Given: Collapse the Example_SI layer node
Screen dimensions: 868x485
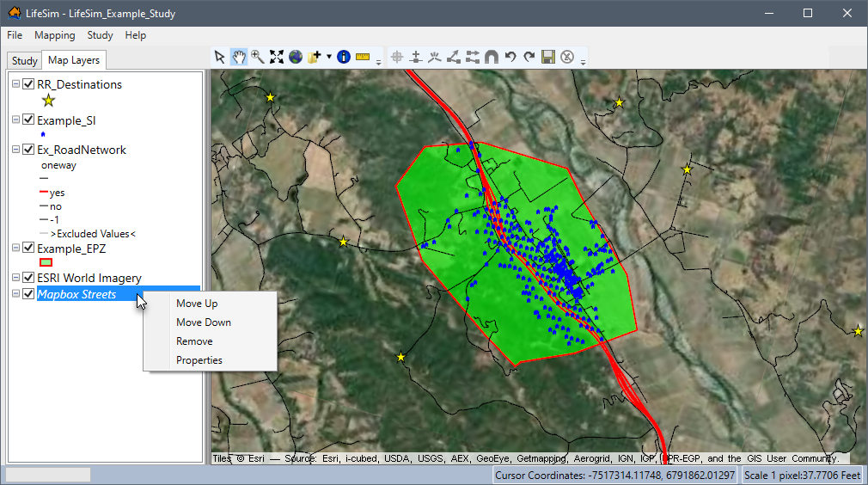Looking at the screenshot, I should click(15, 120).
